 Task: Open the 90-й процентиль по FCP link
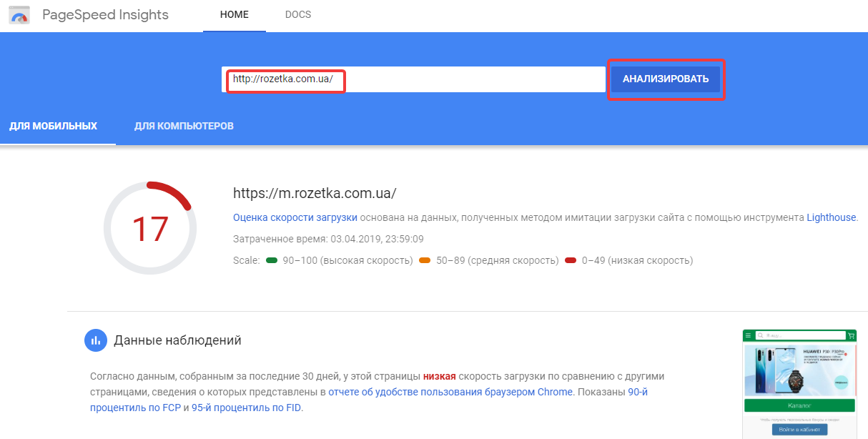point(369,400)
